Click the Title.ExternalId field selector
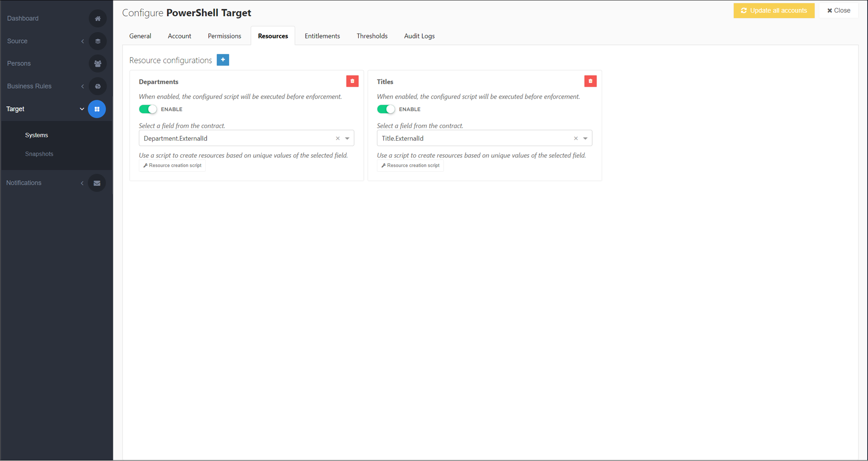Image resolution: width=868 pixels, height=461 pixels. click(x=485, y=138)
